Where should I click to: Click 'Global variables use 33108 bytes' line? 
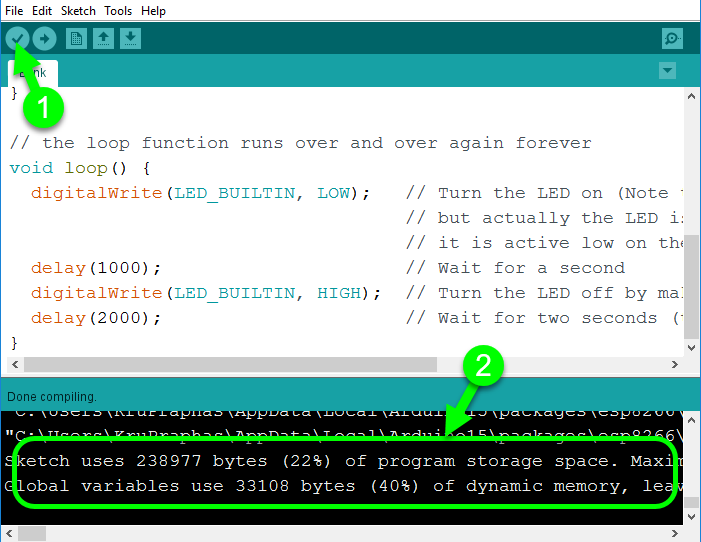tap(344, 486)
